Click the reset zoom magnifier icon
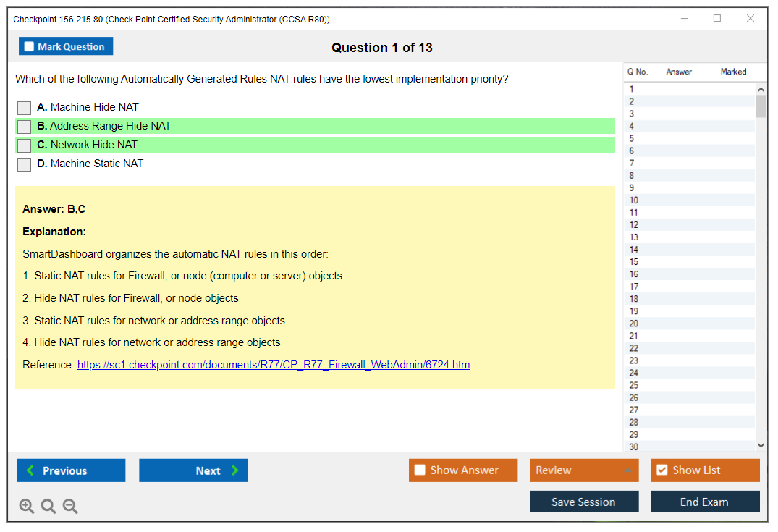The width and height of the screenshot is (778, 532). point(48,507)
